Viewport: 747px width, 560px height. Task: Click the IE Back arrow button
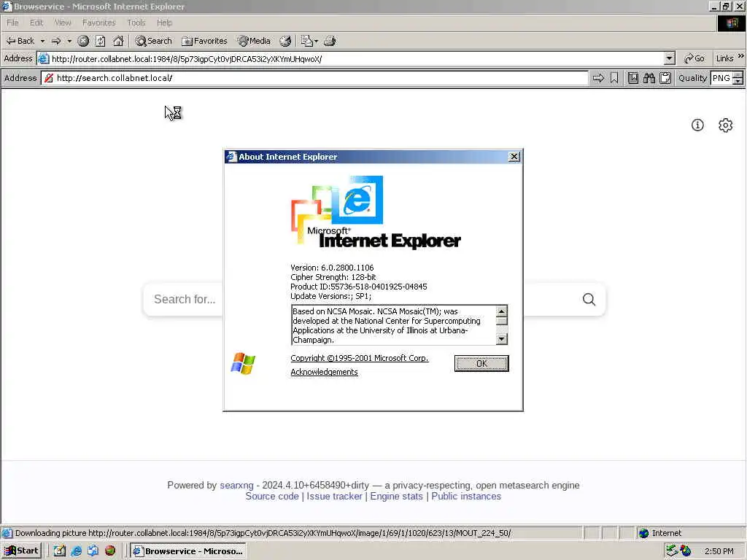click(20, 41)
